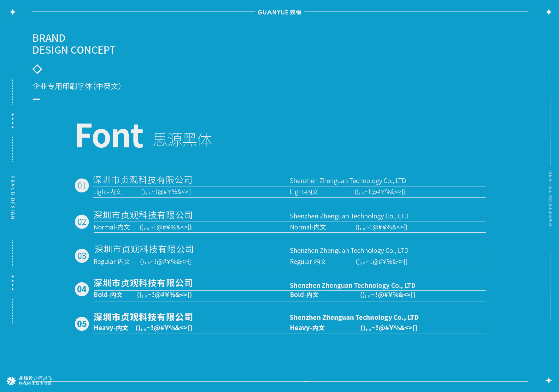This screenshot has width=559, height=392.
Task: Select the 05 numbered circle badge
Action: coord(82,324)
